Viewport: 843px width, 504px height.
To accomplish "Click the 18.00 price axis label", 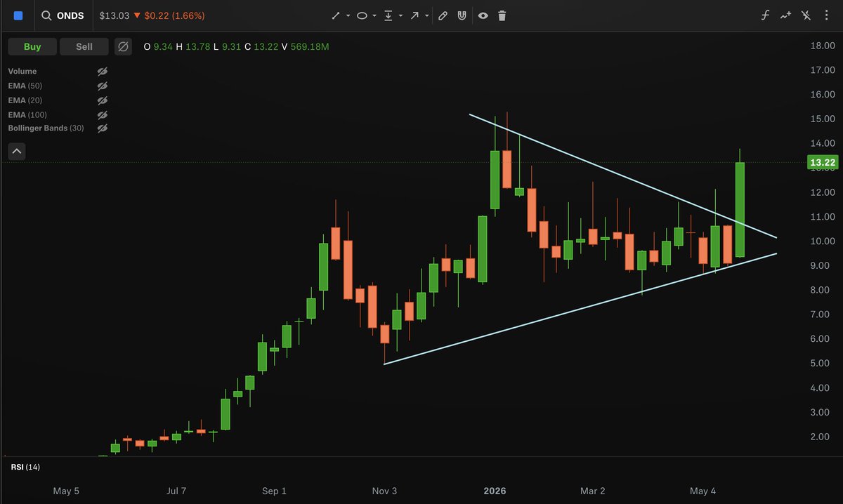I will (x=822, y=46).
